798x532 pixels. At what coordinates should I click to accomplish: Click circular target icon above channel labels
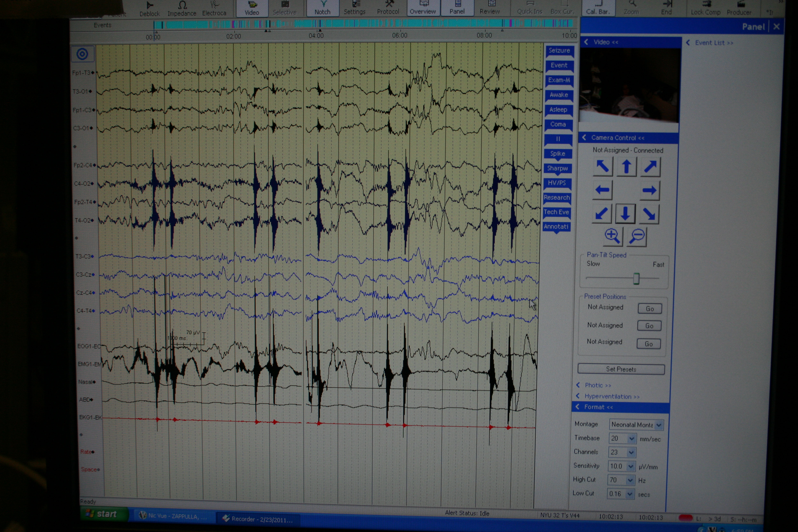click(x=83, y=54)
